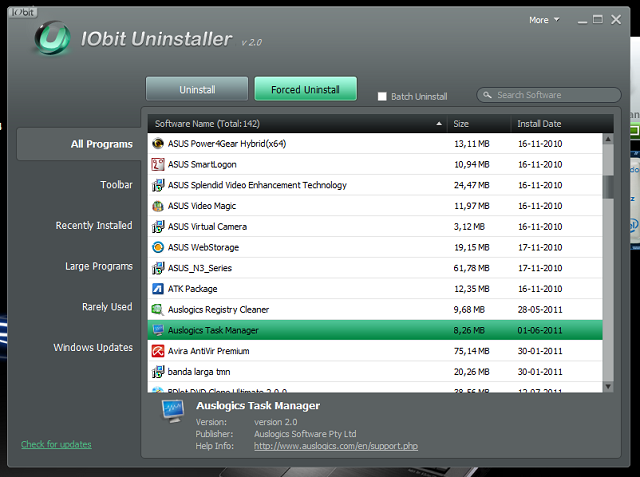Open the More dropdown menu
This screenshot has height=477, width=640.
544,20
